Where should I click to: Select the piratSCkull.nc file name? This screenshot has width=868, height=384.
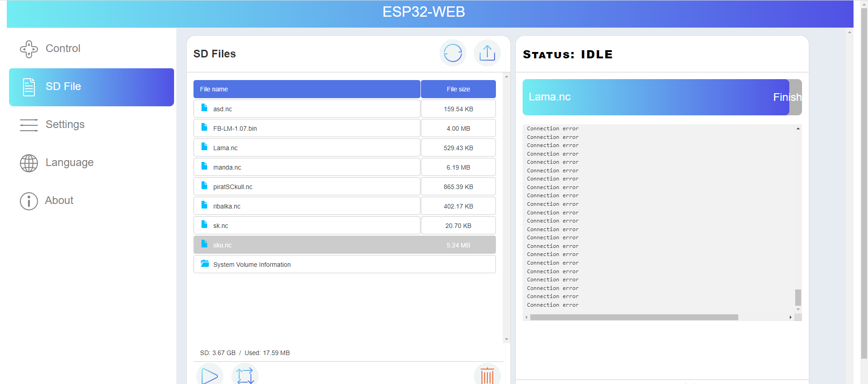click(x=233, y=187)
